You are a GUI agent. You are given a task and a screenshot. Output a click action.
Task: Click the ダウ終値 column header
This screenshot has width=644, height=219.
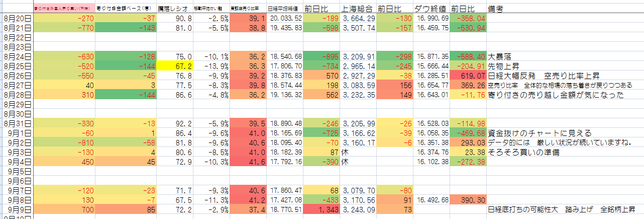pos(431,9)
